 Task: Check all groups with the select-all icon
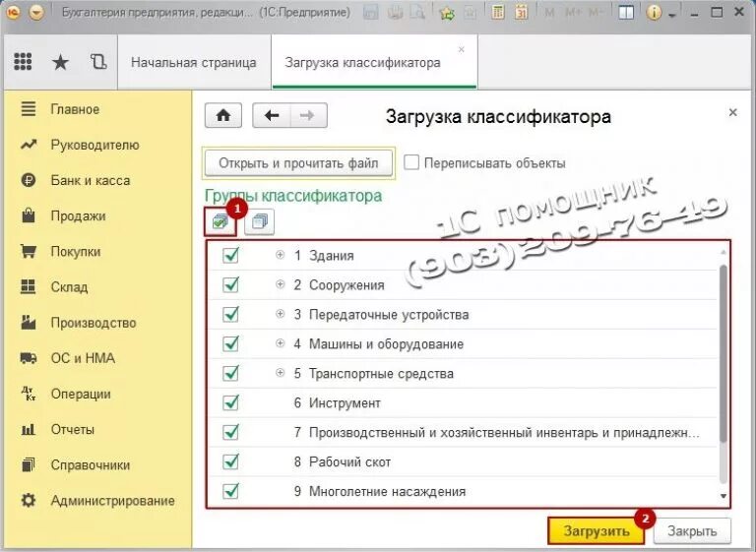pos(220,222)
